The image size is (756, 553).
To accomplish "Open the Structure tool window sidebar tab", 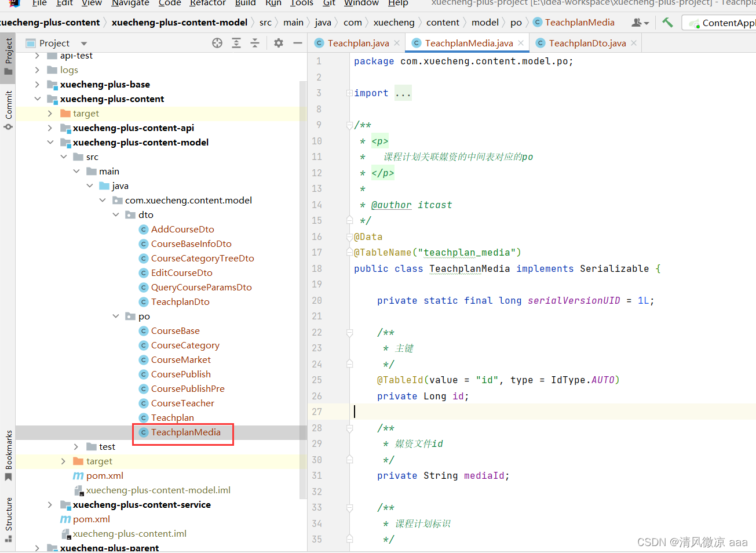I will (8, 520).
